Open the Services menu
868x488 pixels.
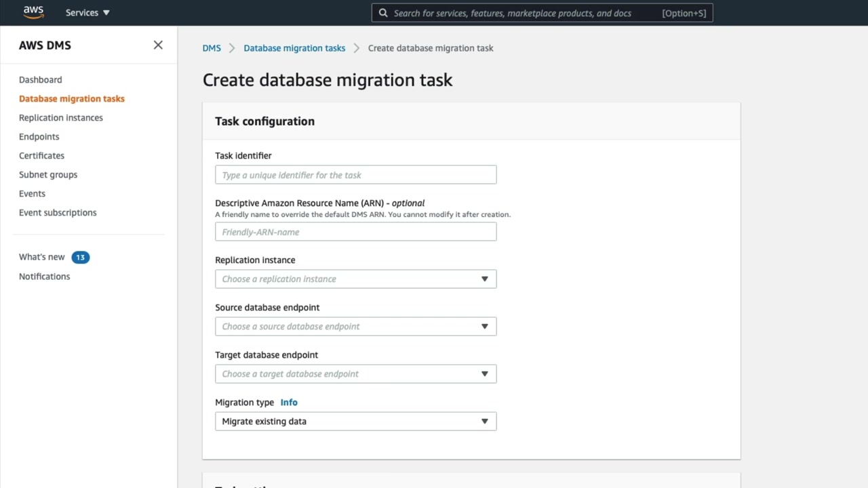87,13
